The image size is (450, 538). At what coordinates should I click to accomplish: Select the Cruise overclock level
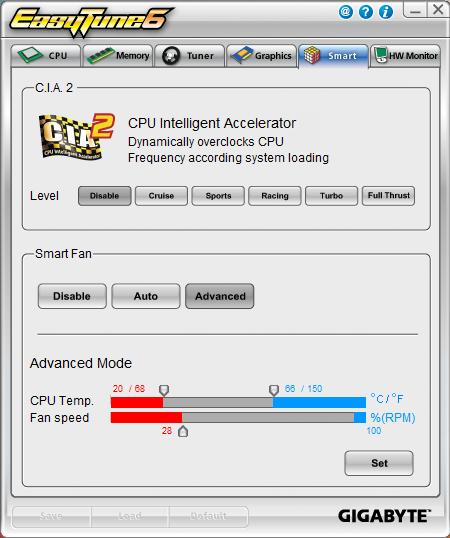pyautogui.click(x=161, y=196)
